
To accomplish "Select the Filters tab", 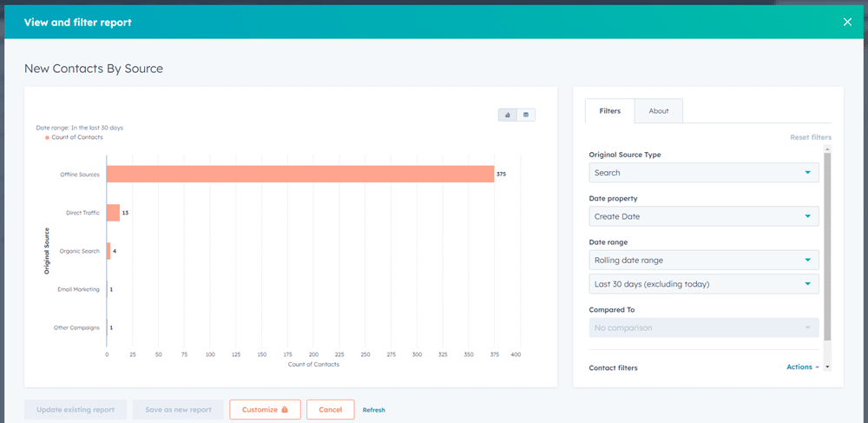I will [x=609, y=110].
